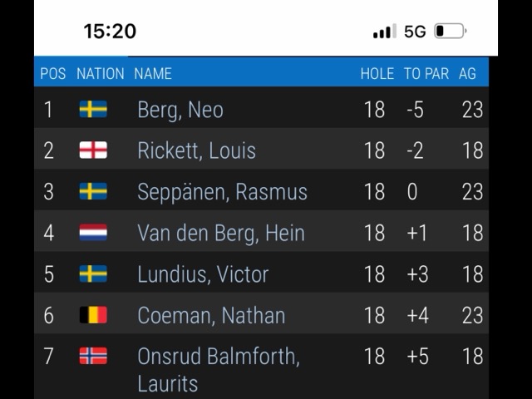The image size is (532, 399).
Task: Click the Belgian flag beside Coeman, Nathan
Action: pyautogui.click(x=93, y=315)
